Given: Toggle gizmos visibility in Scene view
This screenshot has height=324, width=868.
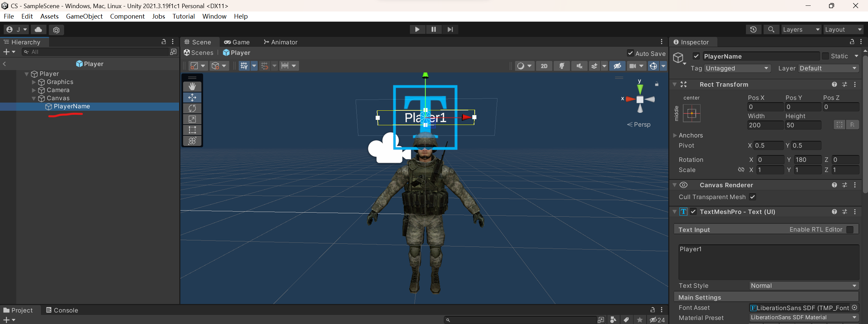Looking at the screenshot, I should (653, 66).
